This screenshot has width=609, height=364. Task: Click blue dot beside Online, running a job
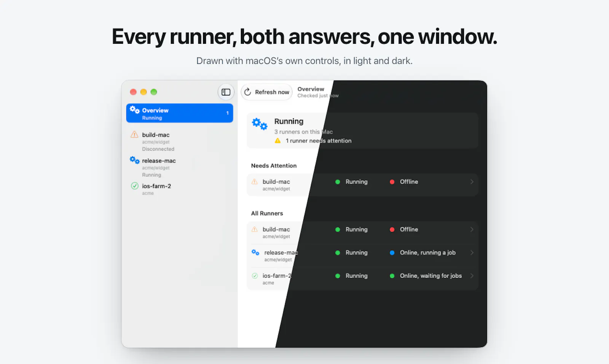[x=392, y=253]
